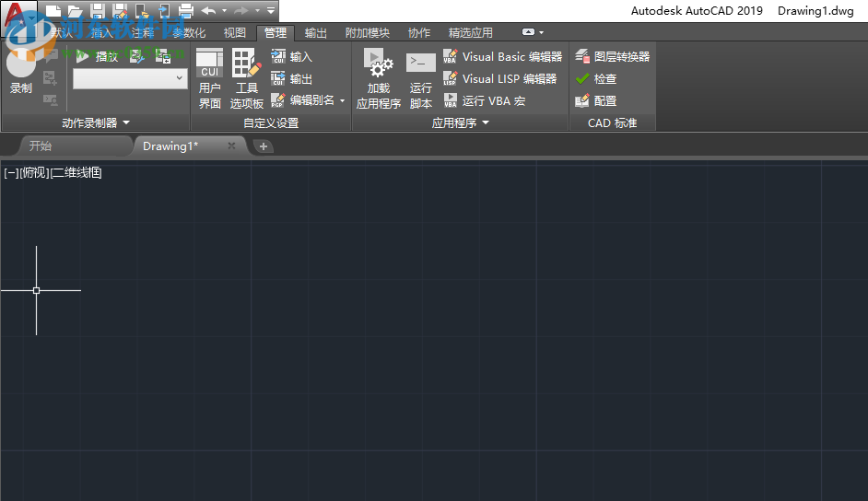The height and width of the screenshot is (501, 868).
Task: Click the 编辑别名 button
Action: click(x=303, y=100)
